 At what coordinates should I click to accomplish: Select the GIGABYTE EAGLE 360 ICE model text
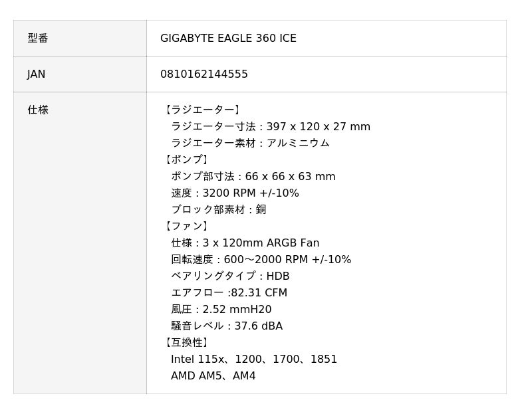(x=228, y=39)
